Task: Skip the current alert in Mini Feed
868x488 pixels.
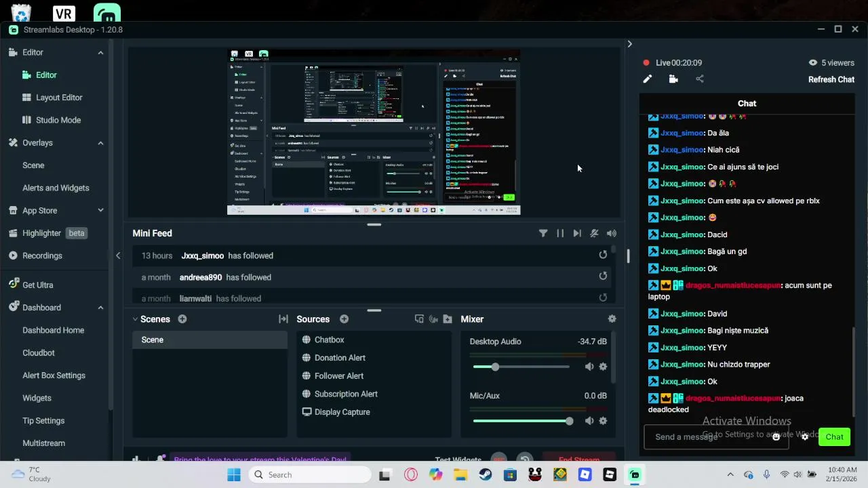Action: 577,233
